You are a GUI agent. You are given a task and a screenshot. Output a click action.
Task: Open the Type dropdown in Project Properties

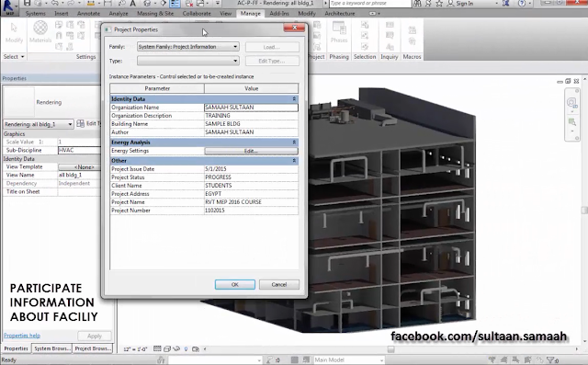point(187,61)
